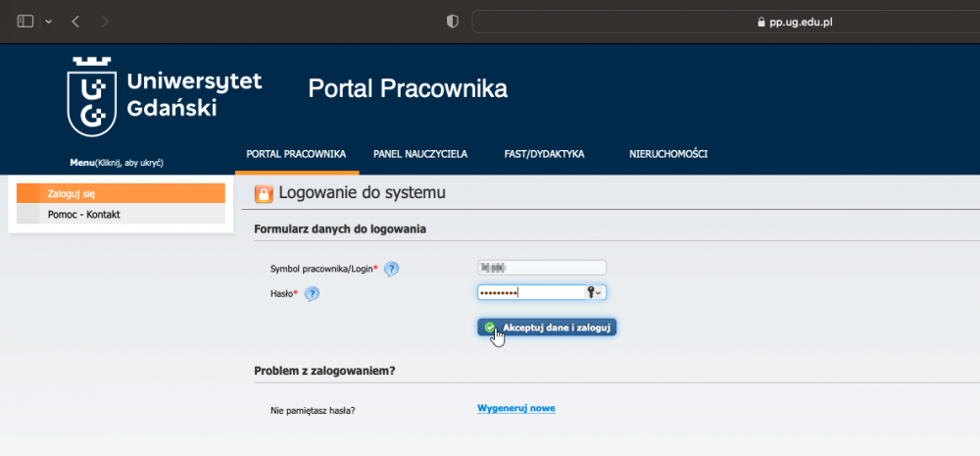Click the help icon beside Symbol pracownika/Login
980x456 pixels.
pyautogui.click(x=392, y=269)
